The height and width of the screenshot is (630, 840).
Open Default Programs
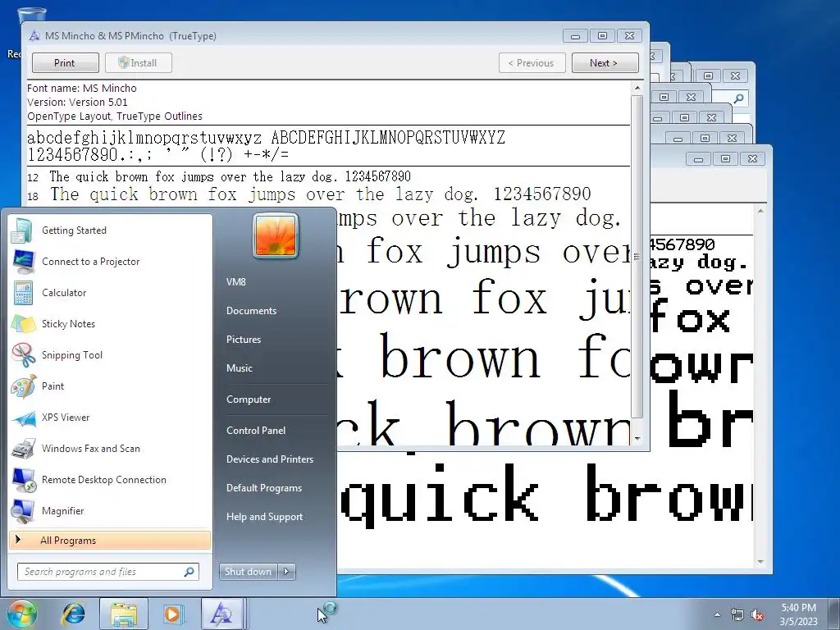point(263,488)
